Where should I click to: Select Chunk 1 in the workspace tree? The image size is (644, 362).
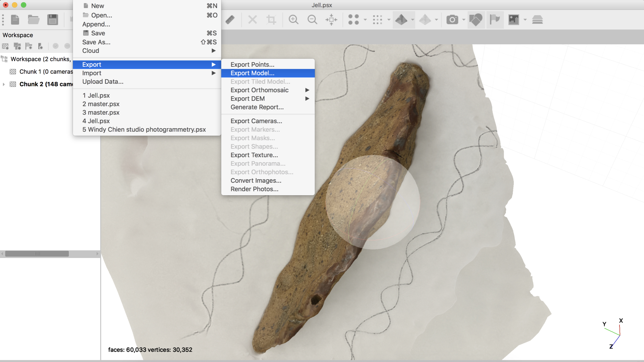(40, 72)
